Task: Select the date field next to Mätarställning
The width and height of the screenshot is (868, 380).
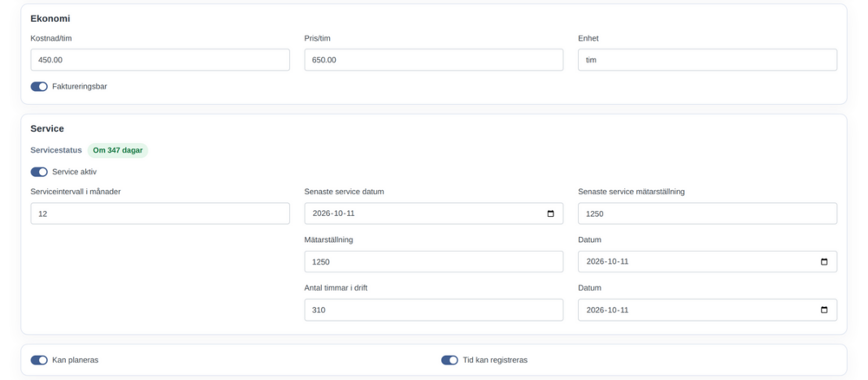Action: click(x=707, y=262)
